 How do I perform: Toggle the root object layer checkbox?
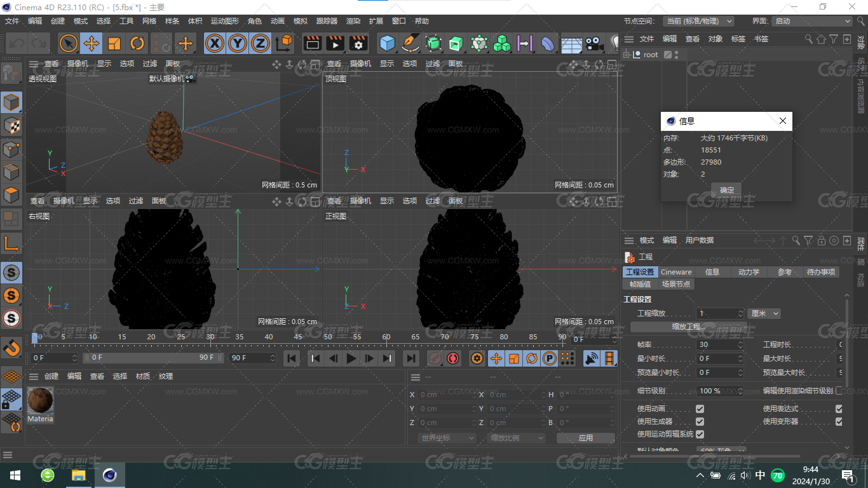668,55
